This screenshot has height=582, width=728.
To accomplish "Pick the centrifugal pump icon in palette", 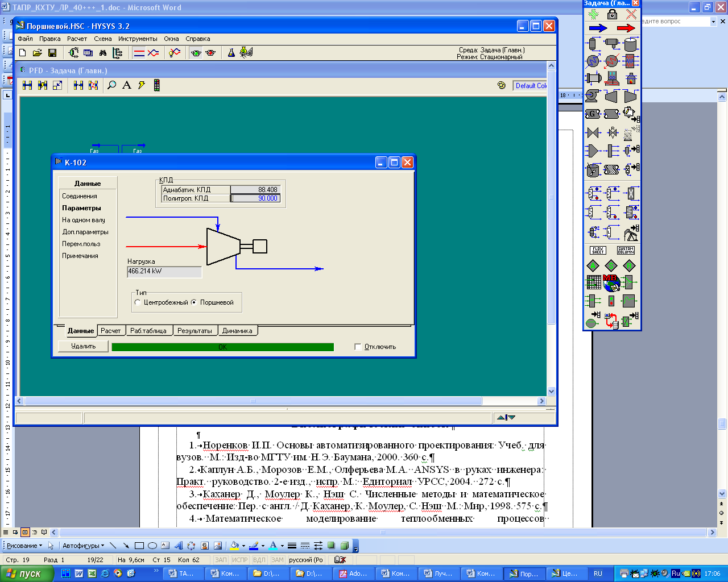I will 593,96.
